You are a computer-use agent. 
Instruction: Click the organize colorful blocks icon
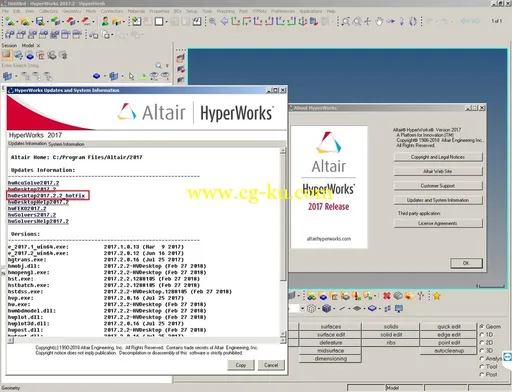pos(312,296)
